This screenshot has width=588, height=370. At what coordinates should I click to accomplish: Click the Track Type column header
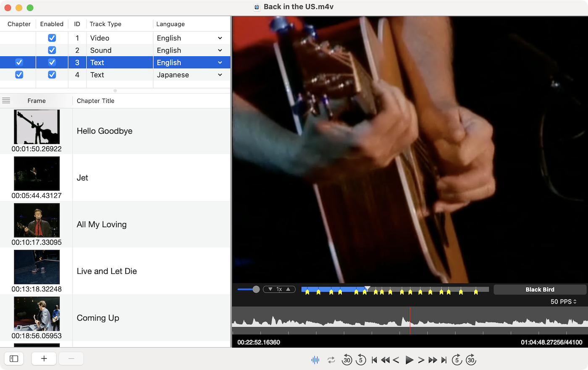(105, 24)
